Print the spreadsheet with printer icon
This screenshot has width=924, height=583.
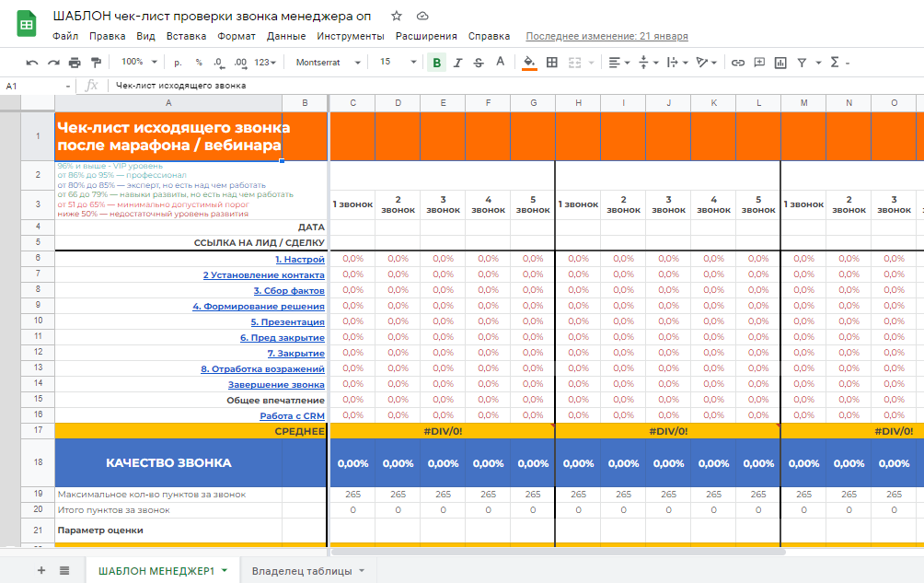pos(75,63)
